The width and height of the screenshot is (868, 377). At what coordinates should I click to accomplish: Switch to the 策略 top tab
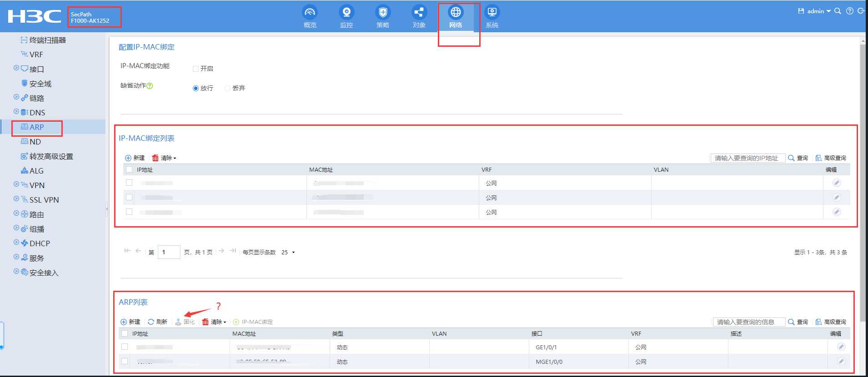point(383,16)
